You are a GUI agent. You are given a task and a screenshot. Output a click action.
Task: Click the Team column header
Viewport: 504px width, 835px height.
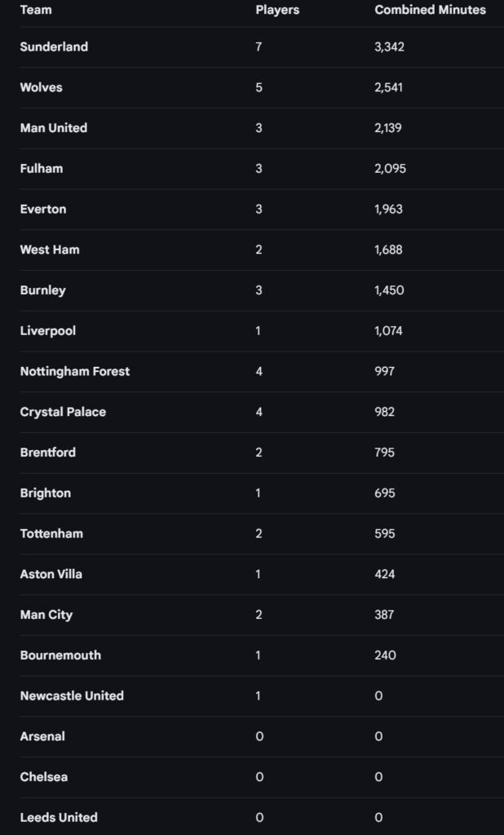(35, 10)
